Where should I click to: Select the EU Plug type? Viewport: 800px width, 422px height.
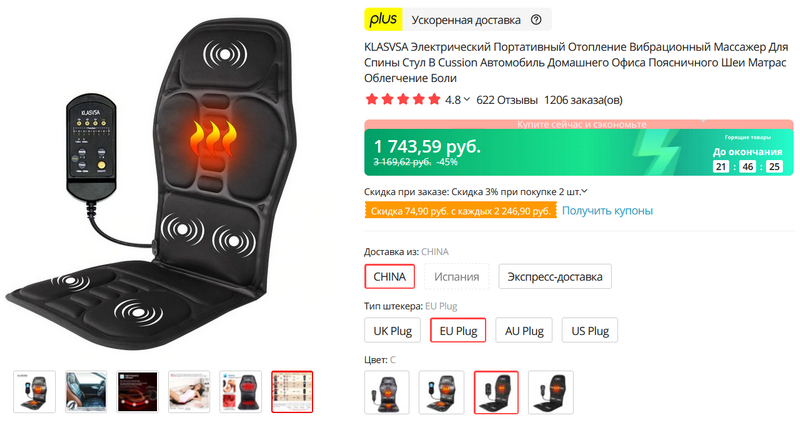(458, 331)
